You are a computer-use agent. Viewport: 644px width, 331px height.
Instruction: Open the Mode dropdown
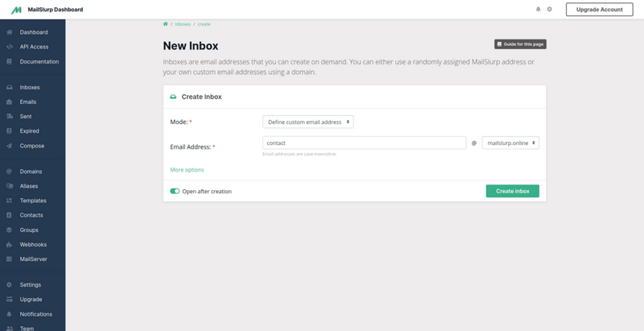(308, 122)
